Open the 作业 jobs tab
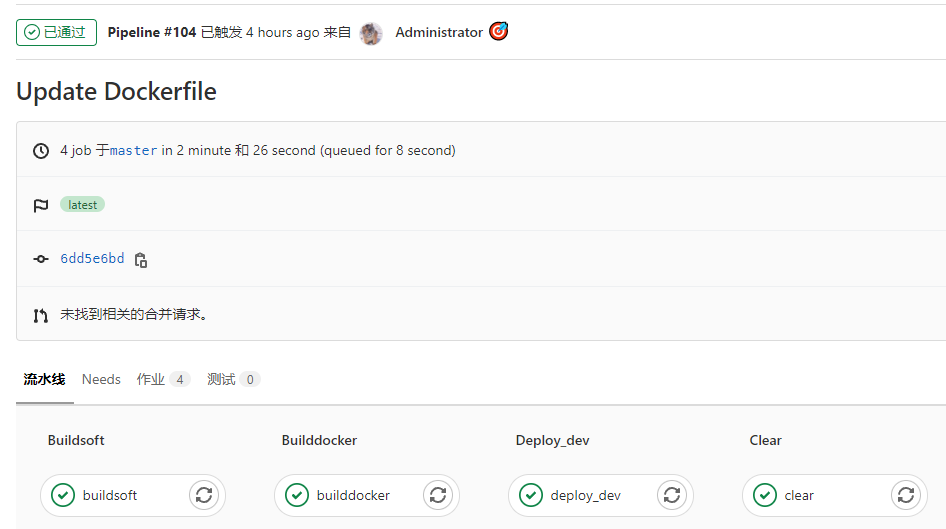The width and height of the screenshot is (946, 529). tap(163, 380)
